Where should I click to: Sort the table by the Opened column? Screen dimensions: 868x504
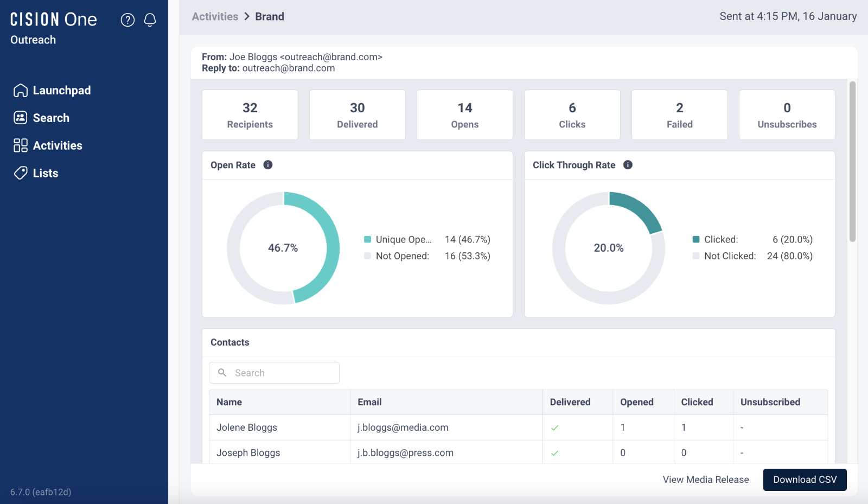636,402
